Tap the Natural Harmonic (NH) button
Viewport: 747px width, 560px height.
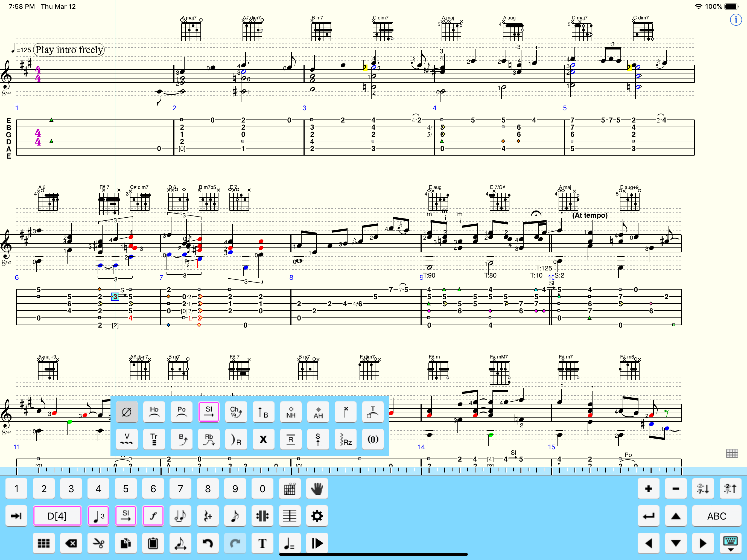pyautogui.click(x=291, y=412)
